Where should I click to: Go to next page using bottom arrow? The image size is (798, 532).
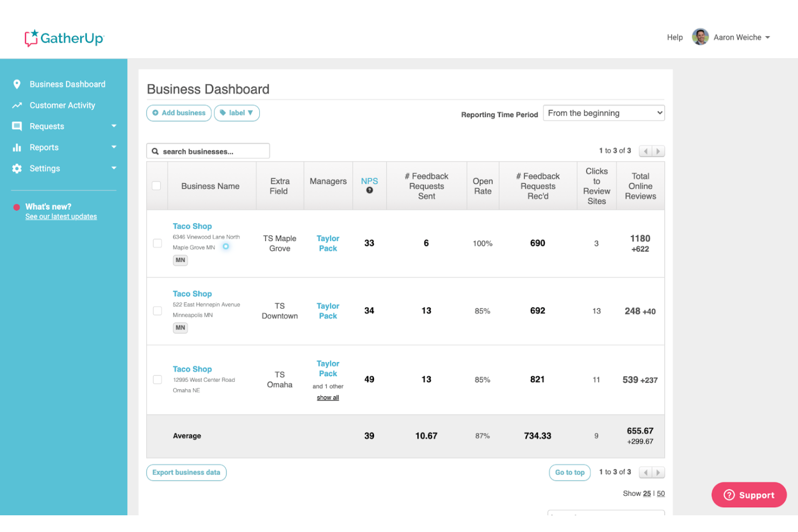658,473
